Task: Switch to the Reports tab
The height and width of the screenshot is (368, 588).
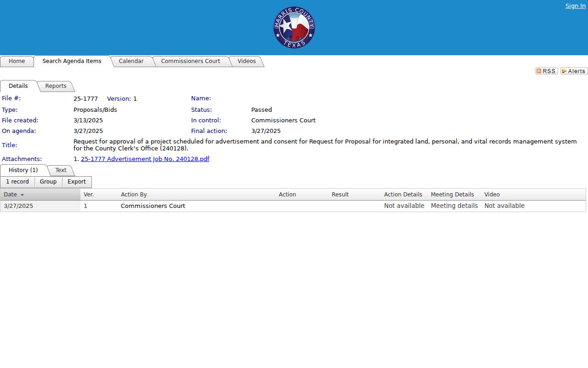Action: click(x=56, y=86)
